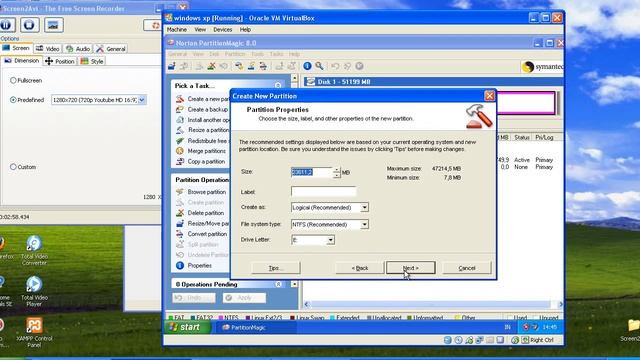Click the magnifier icon in PartitionMagic toolbar
Viewport: 640px width, 360px height.
pyautogui.click(x=319, y=66)
